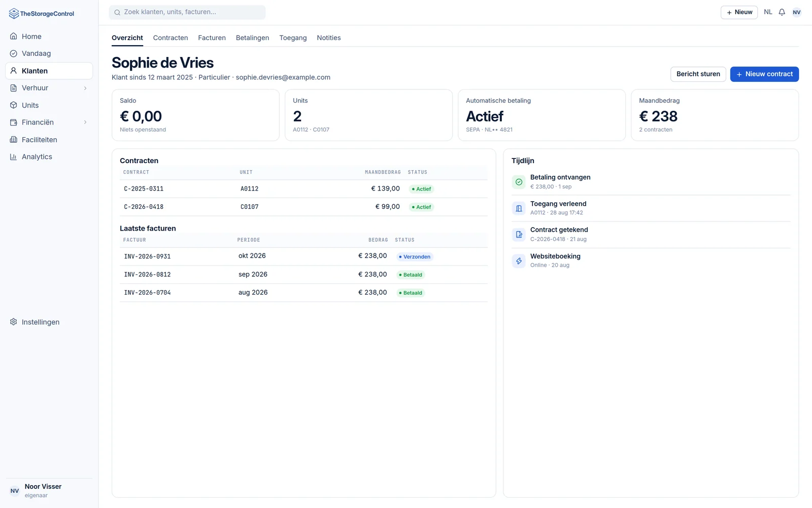The height and width of the screenshot is (508, 812).
Task: Open the notifications bell
Action: click(782, 12)
